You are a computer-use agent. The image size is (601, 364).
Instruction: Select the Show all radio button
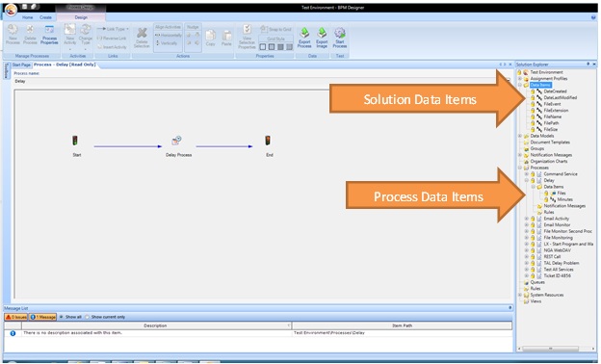[x=61, y=317]
